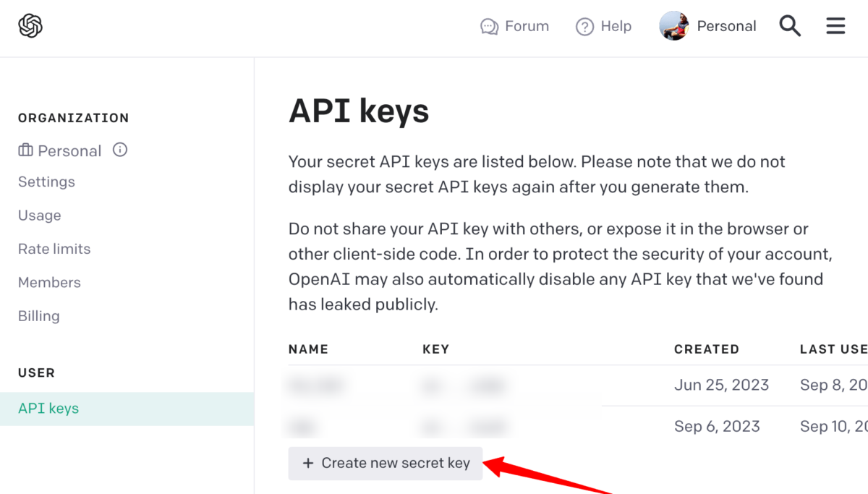Screen dimensions: 868x494
Task: Switch to the Settings section
Action: coord(46,182)
